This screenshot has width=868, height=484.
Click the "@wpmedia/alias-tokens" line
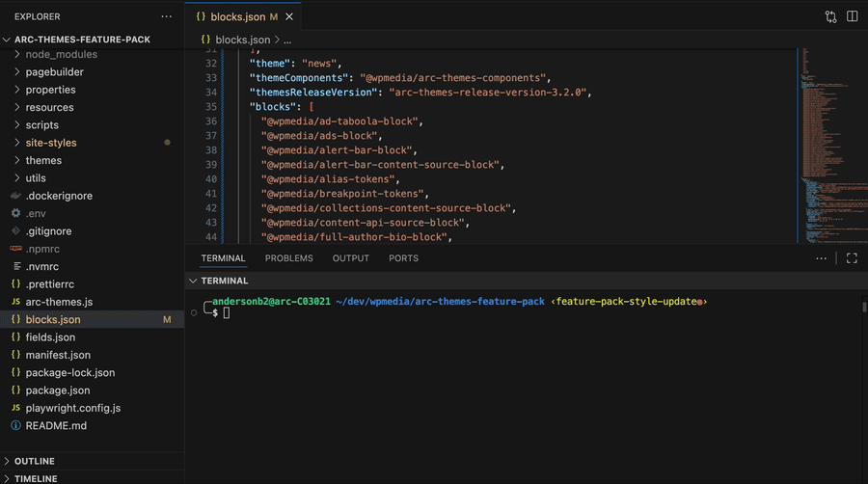(330, 179)
